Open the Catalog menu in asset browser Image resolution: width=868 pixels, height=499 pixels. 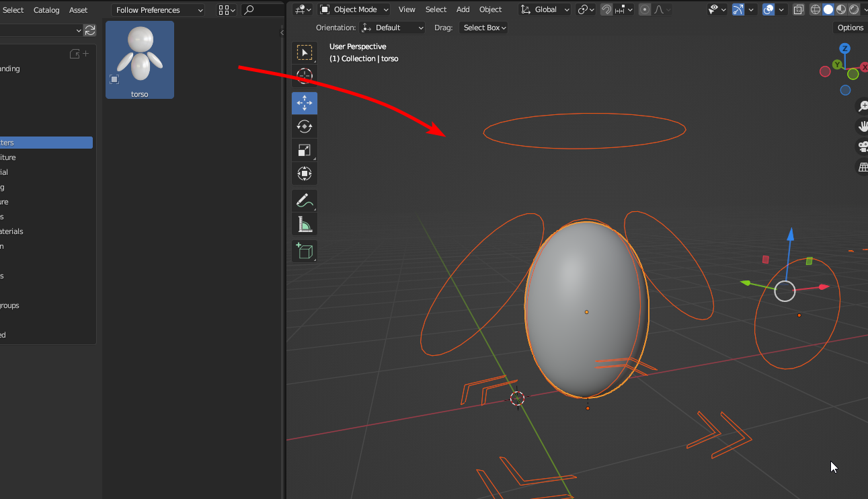coord(46,10)
